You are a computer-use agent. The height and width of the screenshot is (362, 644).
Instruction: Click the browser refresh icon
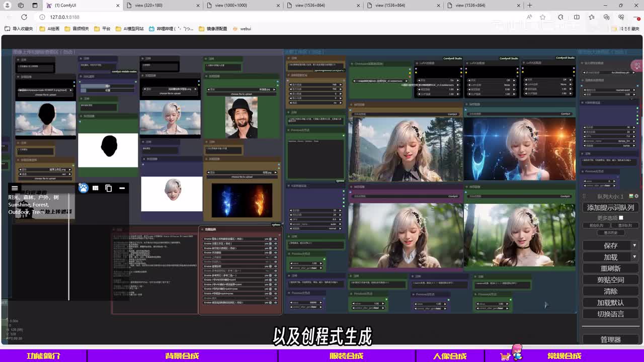(x=24, y=17)
